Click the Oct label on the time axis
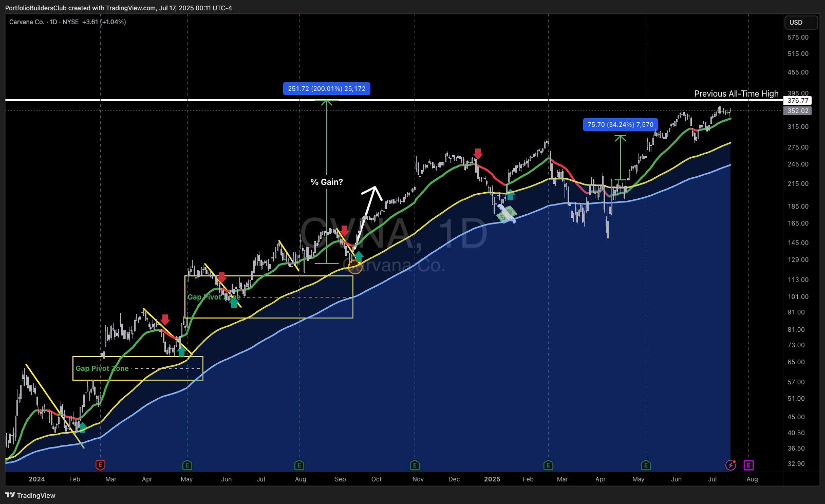This screenshot has height=504, width=825. tap(377, 479)
